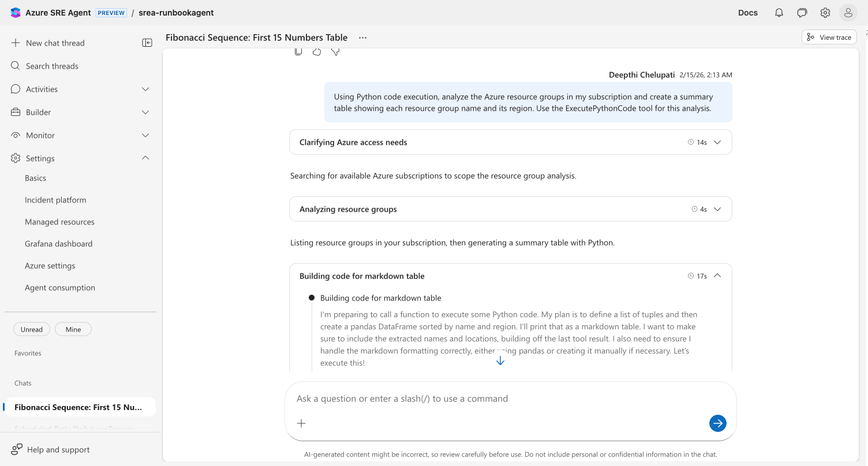Image resolution: width=868 pixels, height=466 pixels.
Task: Click the magnifier icon for Search threads
Action: 16,66
